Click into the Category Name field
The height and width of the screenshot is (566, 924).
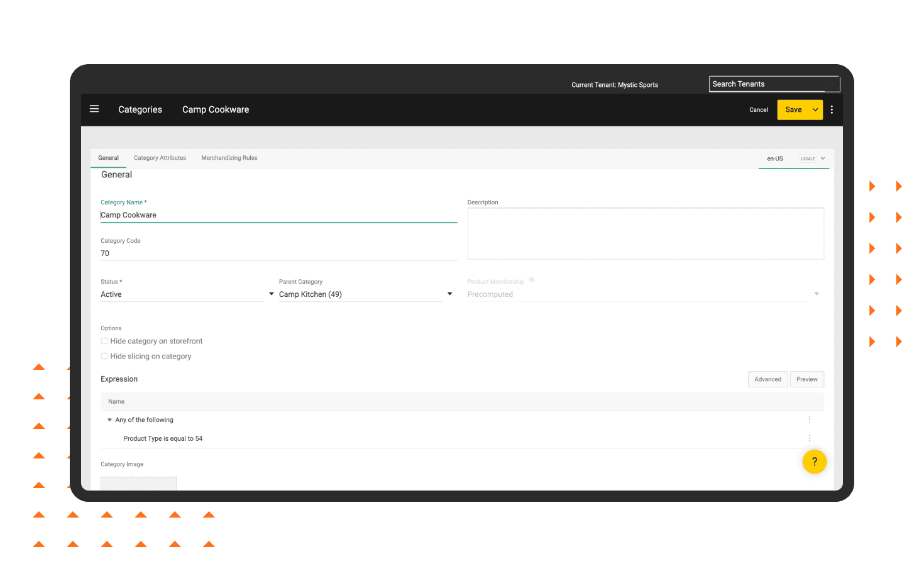point(278,215)
